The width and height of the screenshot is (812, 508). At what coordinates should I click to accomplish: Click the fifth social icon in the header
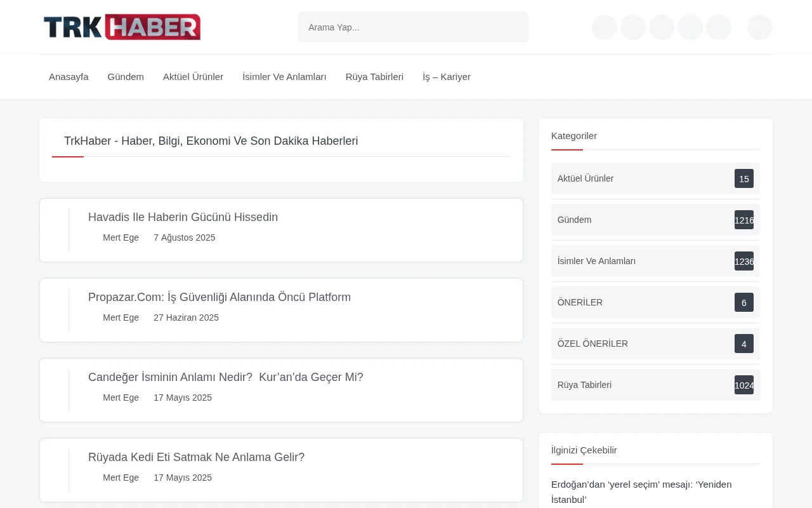click(718, 27)
